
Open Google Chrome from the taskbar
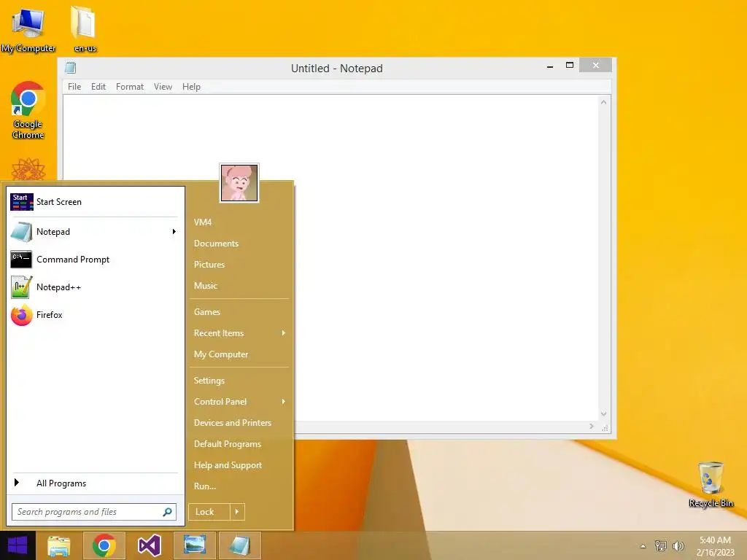click(x=104, y=545)
